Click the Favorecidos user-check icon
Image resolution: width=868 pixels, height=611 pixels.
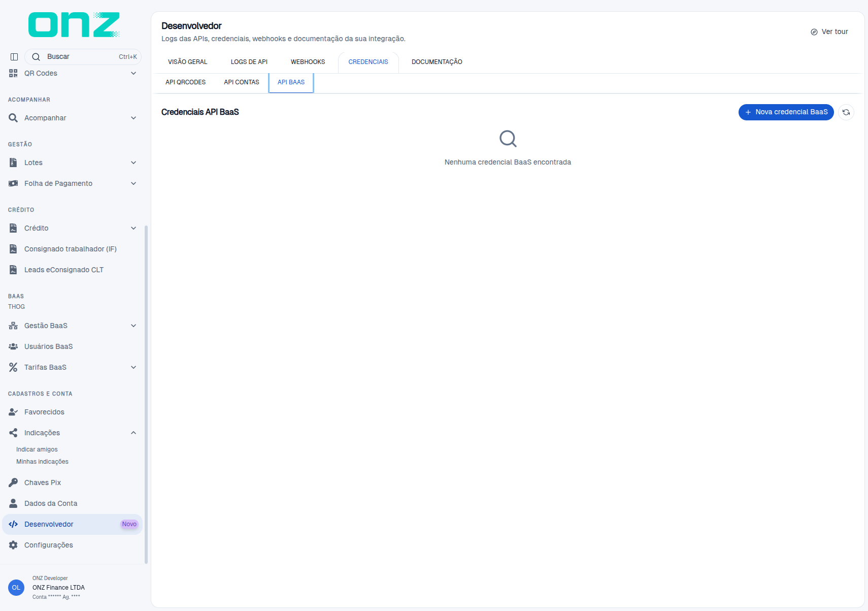(x=13, y=412)
